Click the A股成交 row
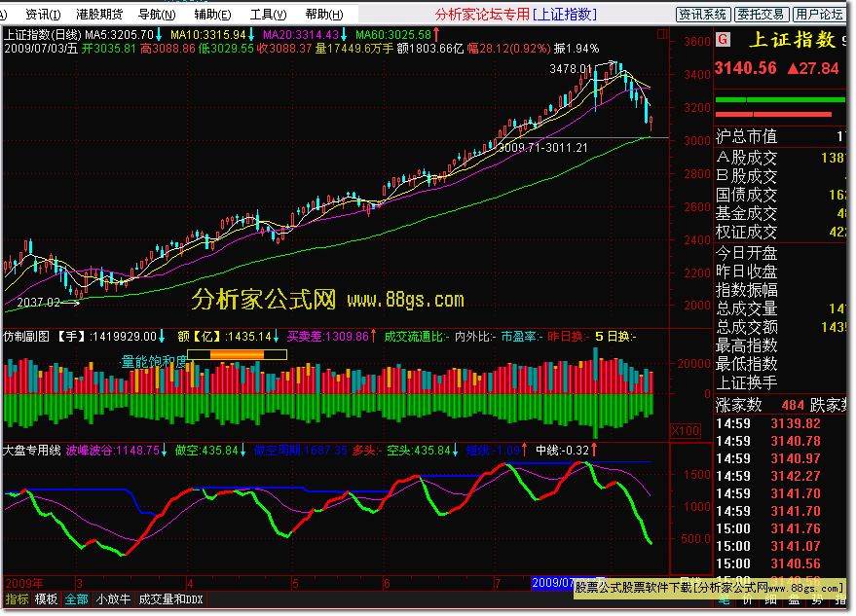This screenshot has height=616, width=856. point(781,158)
